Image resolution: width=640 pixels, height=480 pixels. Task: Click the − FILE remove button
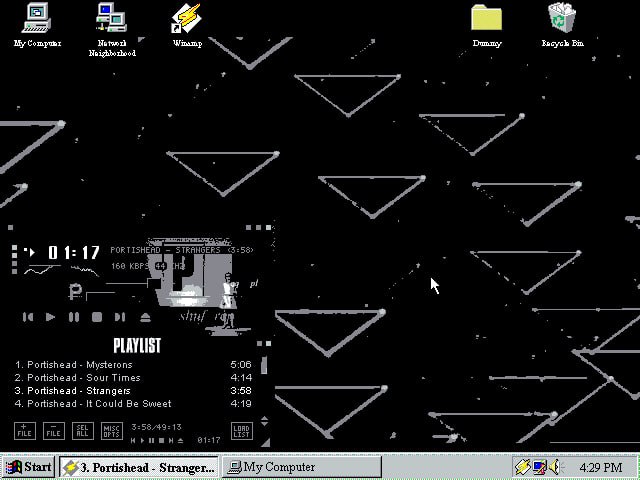[x=54, y=431]
